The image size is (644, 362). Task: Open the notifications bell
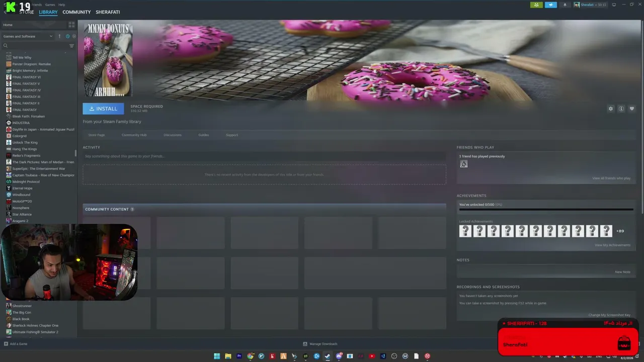(x=565, y=5)
